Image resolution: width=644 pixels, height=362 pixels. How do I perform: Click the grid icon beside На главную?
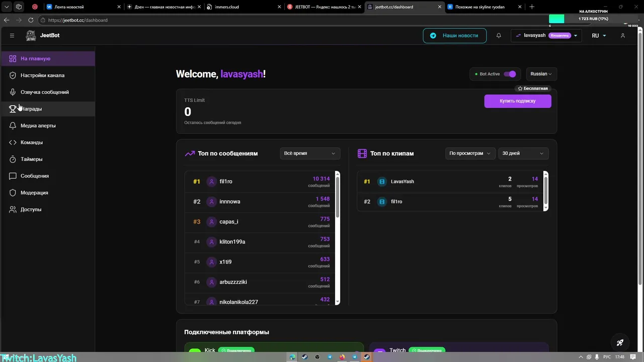pyautogui.click(x=13, y=59)
